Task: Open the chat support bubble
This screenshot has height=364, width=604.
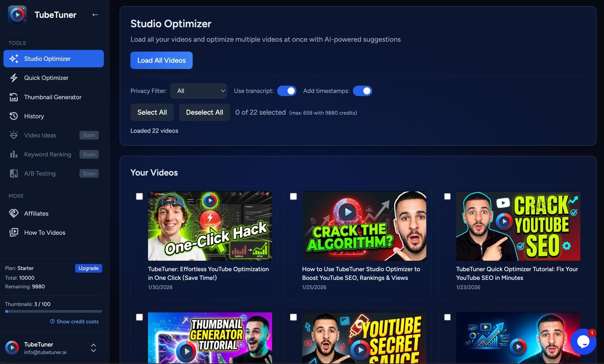Action: 583,342
